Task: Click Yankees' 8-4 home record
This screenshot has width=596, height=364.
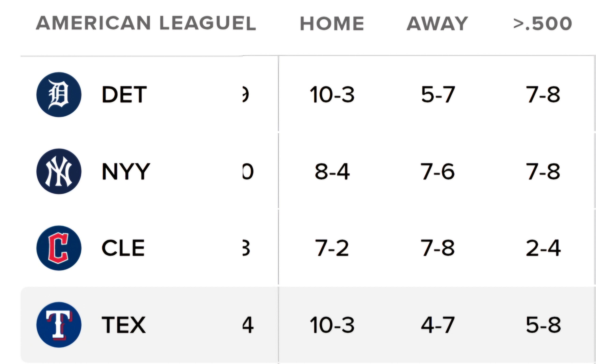Action: click(332, 171)
